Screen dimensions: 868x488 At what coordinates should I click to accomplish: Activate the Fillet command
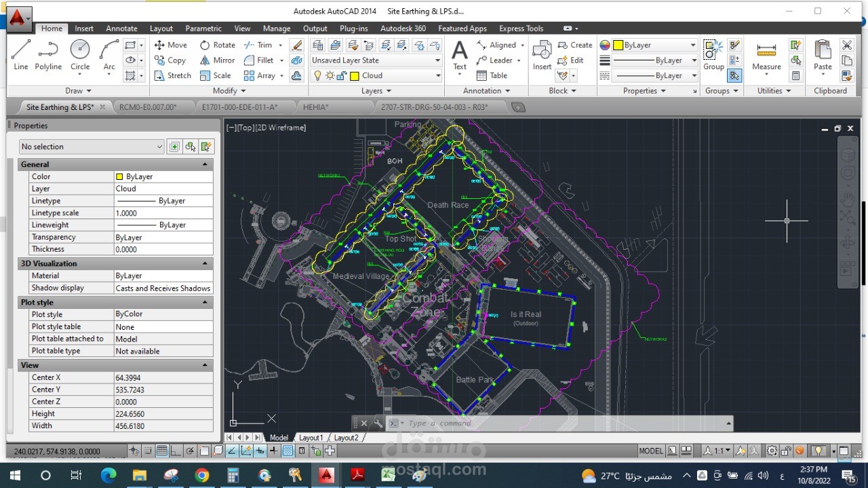[x=258, y=60]
